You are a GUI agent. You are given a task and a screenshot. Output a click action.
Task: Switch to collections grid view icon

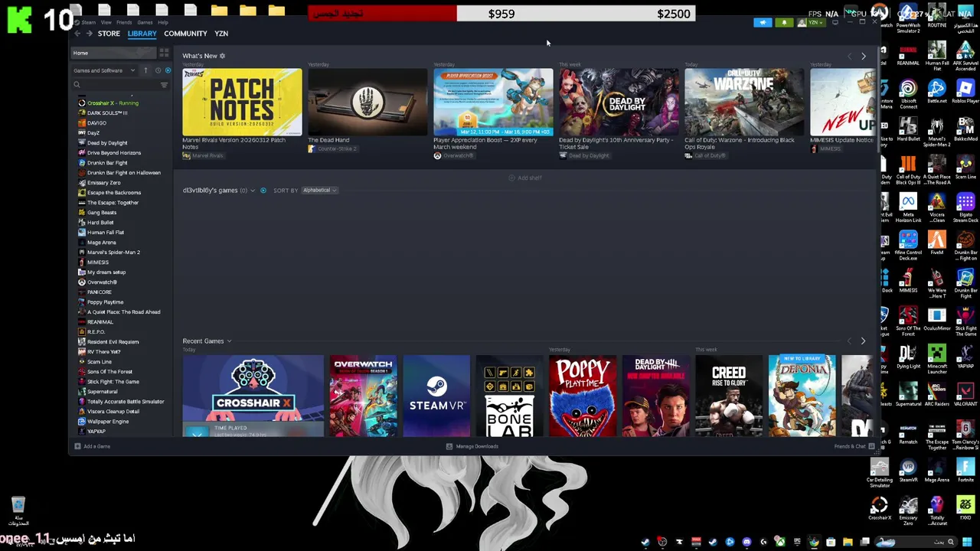164,53
